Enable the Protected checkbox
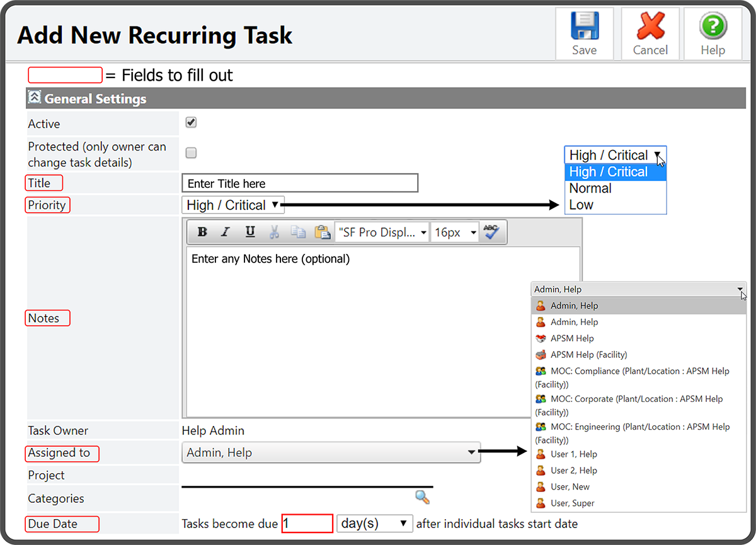 click(x=192, y=152)
